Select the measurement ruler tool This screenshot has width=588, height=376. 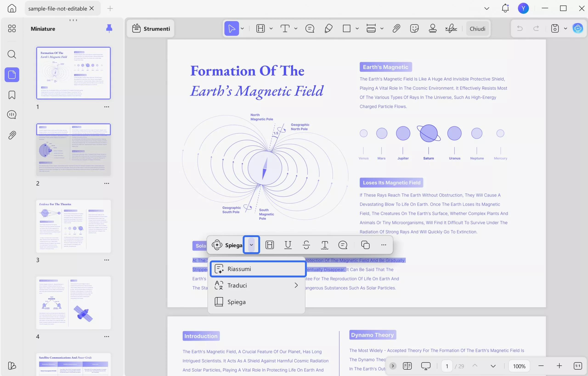(371, 29)
